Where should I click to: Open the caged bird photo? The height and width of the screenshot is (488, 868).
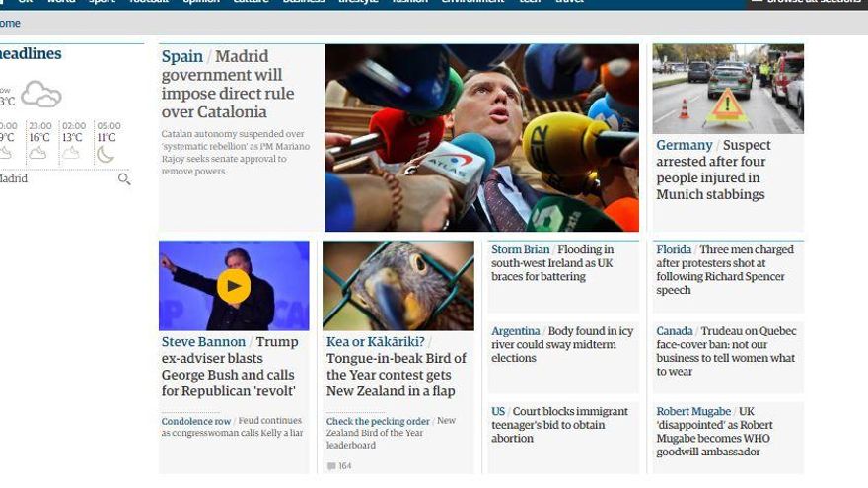tap(398, 286)
